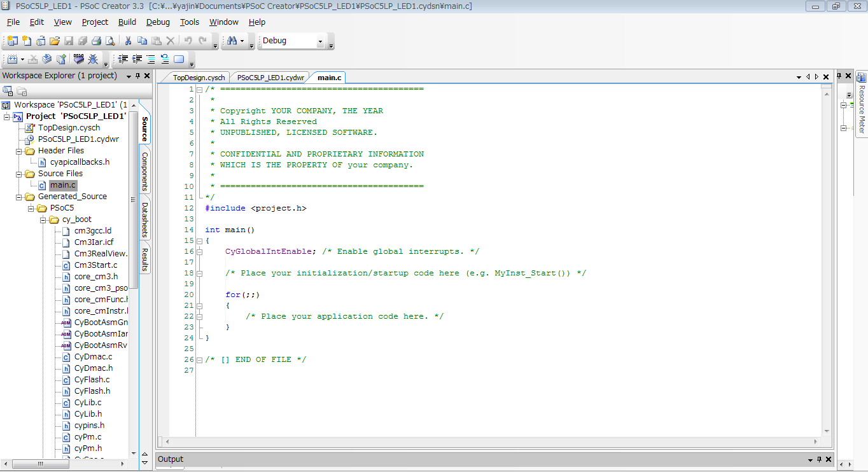Click the Comment Selection lines icon
The width and height of the screenshot is (868, 472).
(151, 59)
